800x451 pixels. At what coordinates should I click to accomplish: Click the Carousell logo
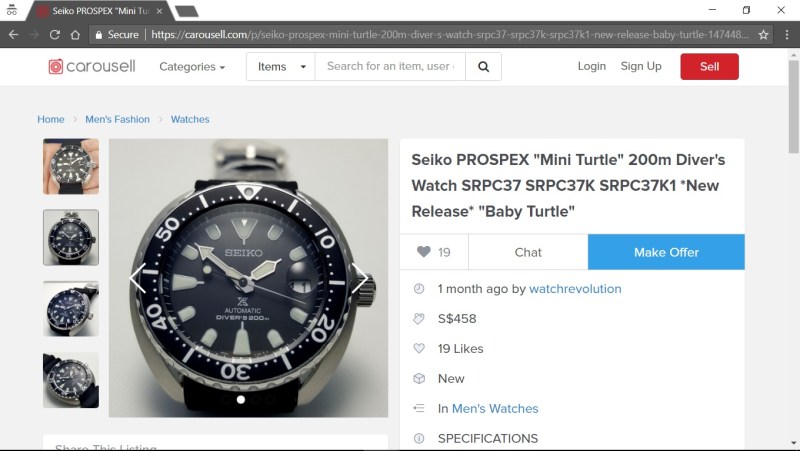[x=90, y=67]
